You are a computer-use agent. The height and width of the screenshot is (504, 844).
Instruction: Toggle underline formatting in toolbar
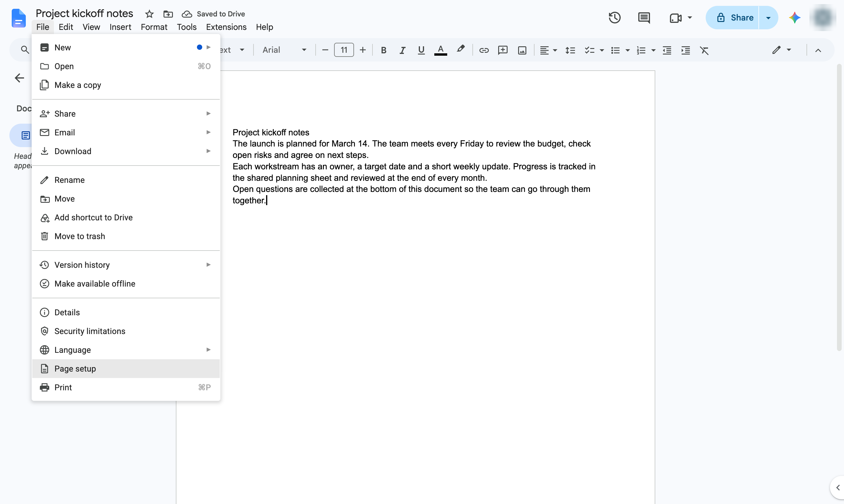click(421, 50)
